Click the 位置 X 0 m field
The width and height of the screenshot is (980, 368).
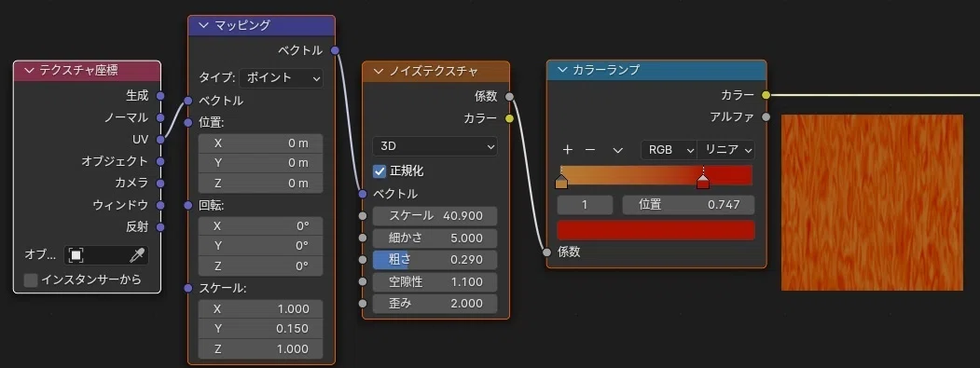pyautogui.click(x=261, y=143)
